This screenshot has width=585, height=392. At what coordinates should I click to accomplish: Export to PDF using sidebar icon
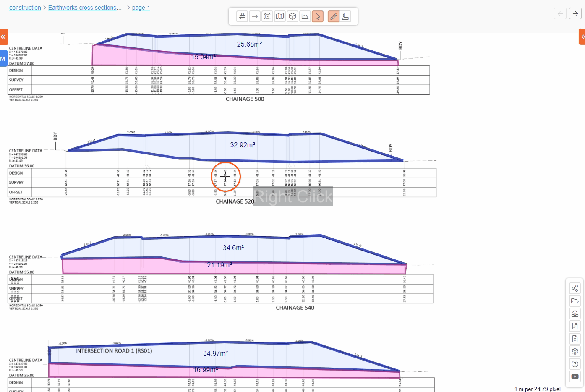click(x=575, y=326)
